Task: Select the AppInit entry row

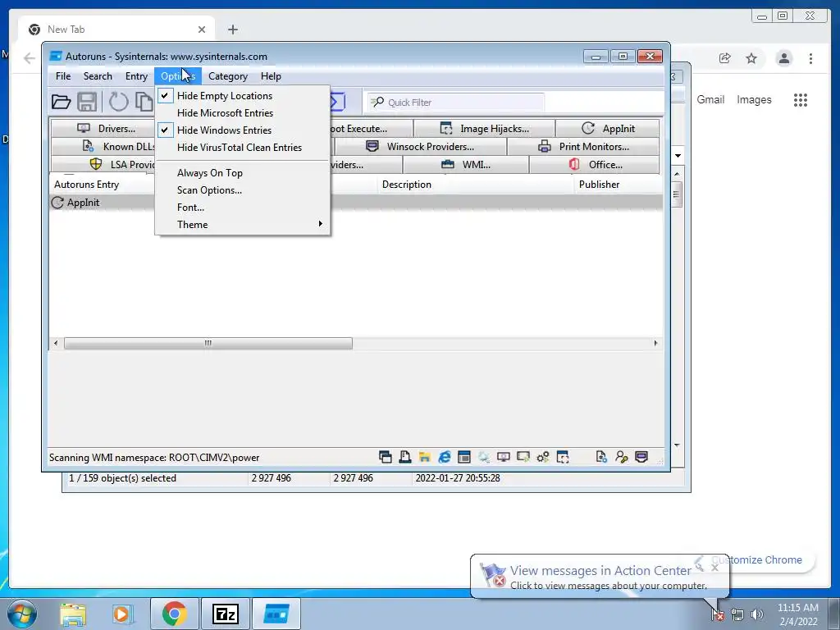Action: pos(356,203)
